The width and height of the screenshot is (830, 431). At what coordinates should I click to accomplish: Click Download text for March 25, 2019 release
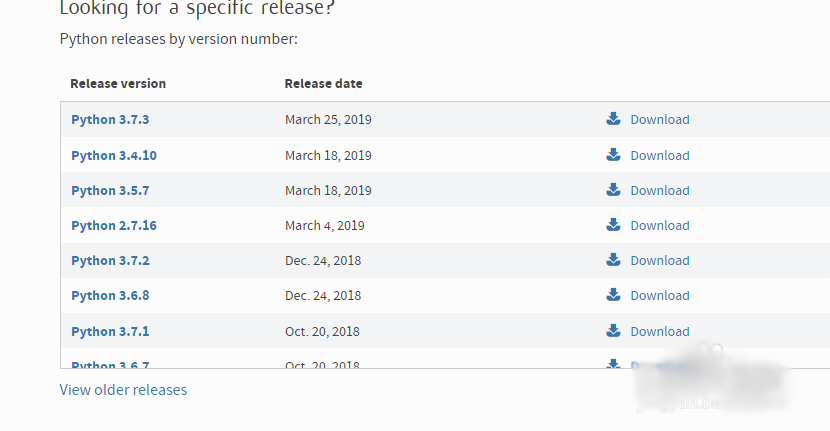(660, 120)
